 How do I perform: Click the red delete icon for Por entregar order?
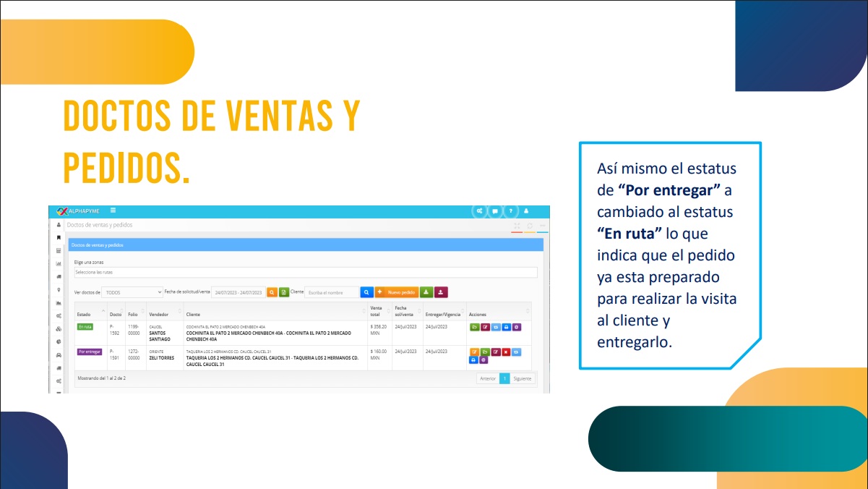click(x=506, y=352)
